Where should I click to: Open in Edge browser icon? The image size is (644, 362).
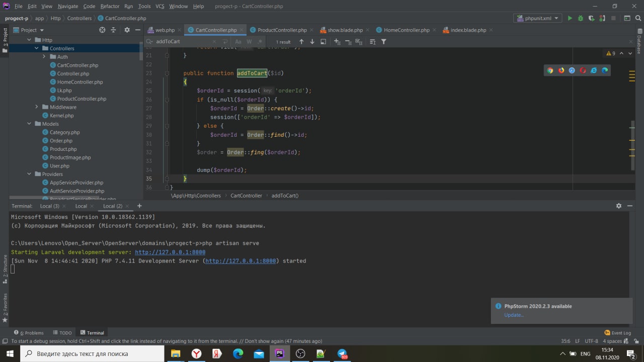pyautogui.click(x=605, y=70)
